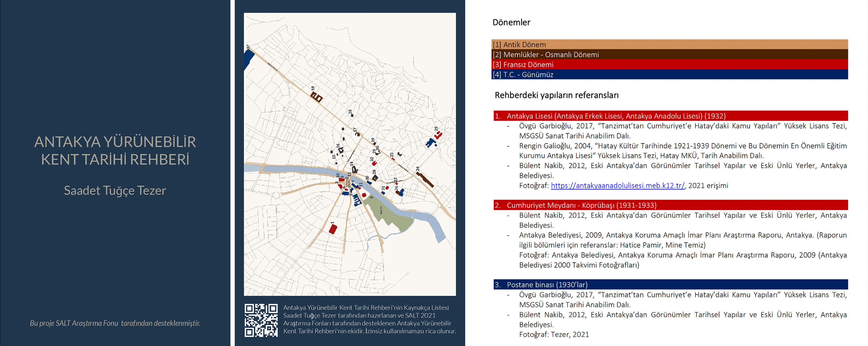Click the QR code image

pyautogui.click(x=261, y=320)
